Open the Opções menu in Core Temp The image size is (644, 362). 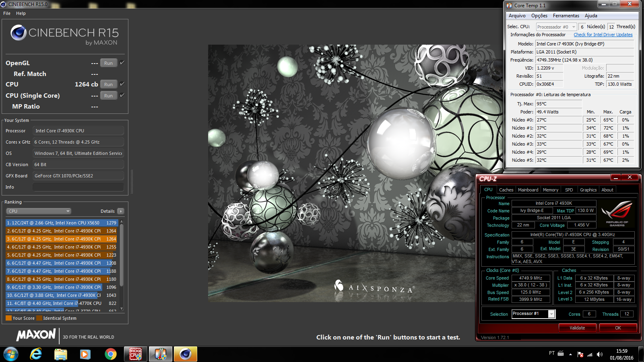click(x=539, y=16)
